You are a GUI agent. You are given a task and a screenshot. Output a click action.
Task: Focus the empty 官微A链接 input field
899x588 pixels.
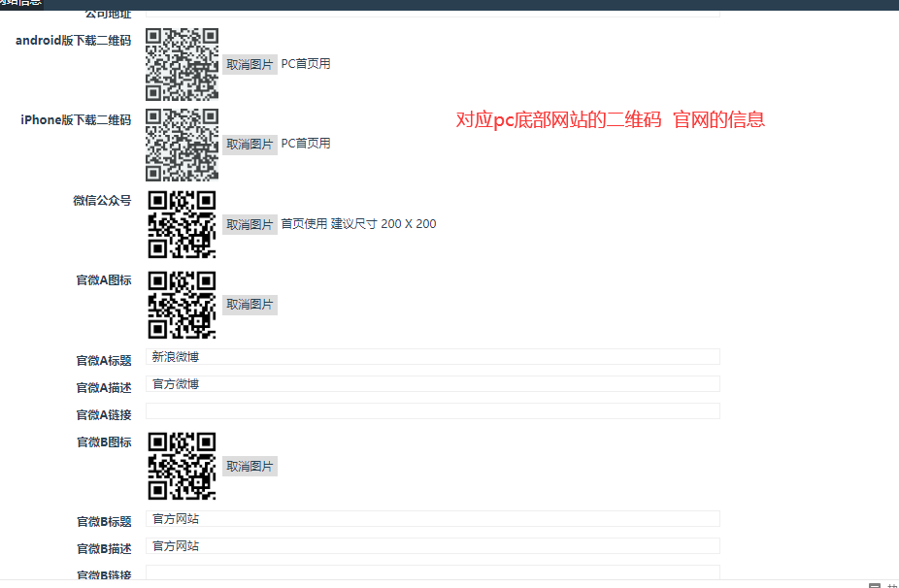coord(433,410)
